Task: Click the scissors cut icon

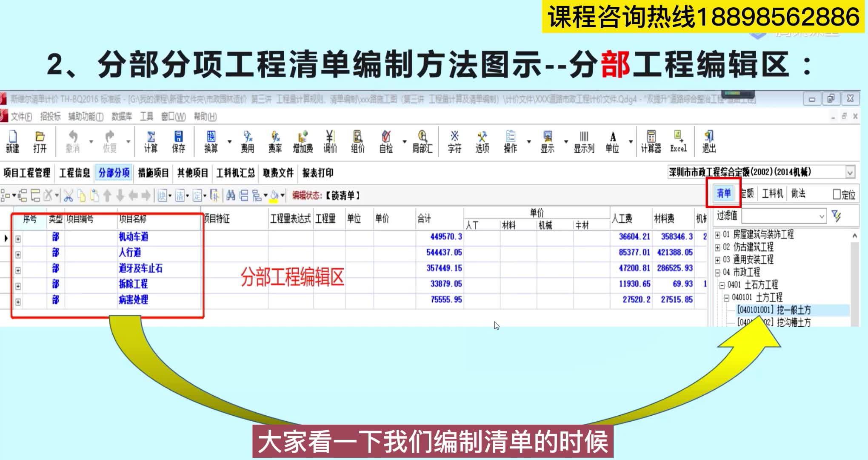Action: [x=68, y=196]
